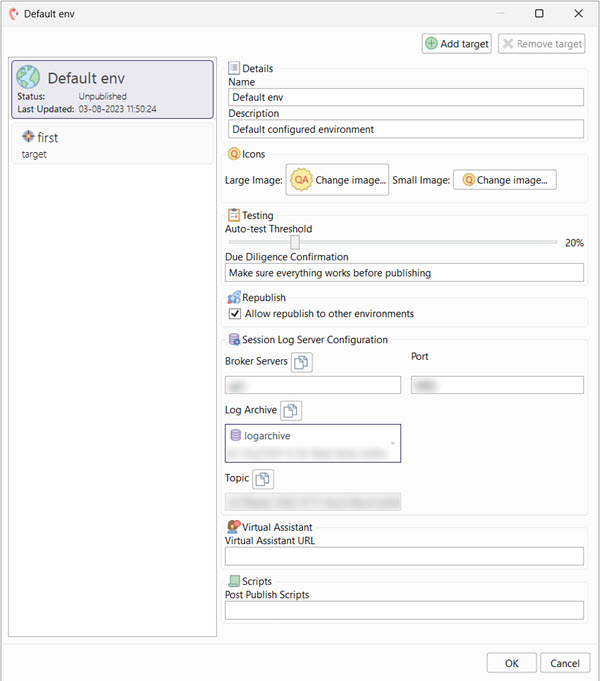Click the first target item icon
Viewport: 600px width, 681px height.
click(28, 137)
